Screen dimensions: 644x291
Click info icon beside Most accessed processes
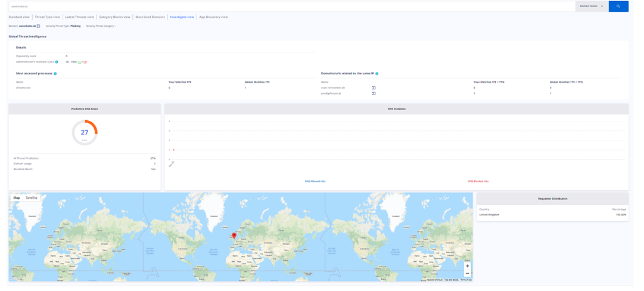coord(55,73)
